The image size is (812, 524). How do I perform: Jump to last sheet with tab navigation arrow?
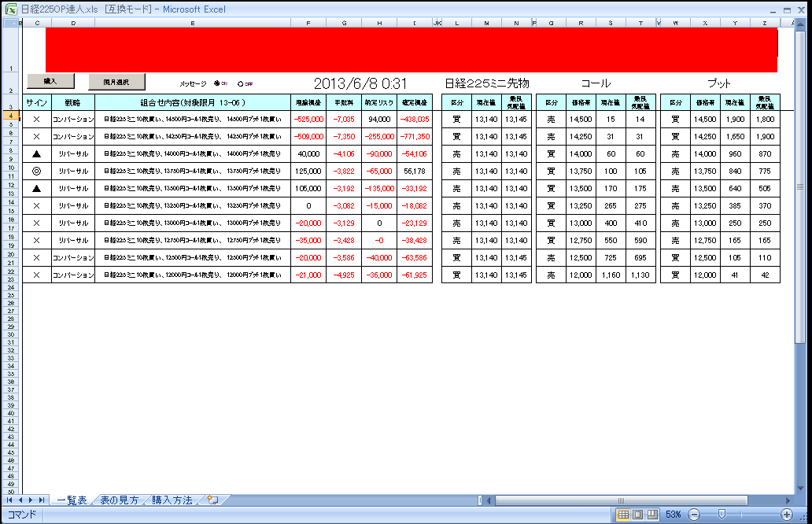click(42, 500)
